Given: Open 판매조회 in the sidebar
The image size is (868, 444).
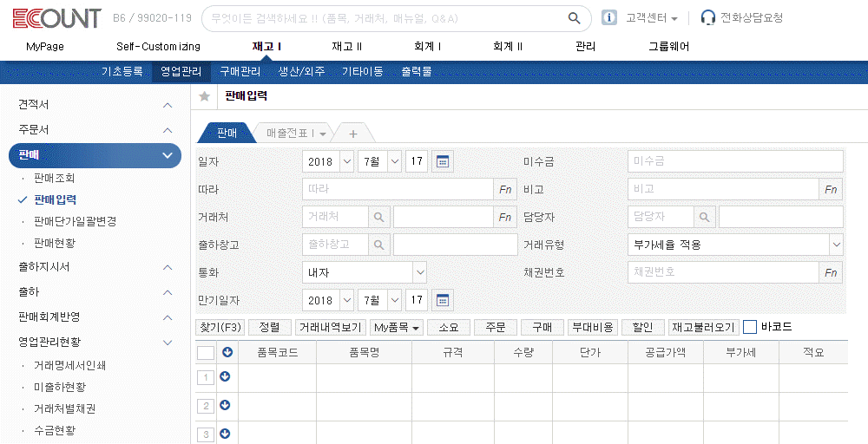Looking at the screenshot, I should tap(54, 178).
